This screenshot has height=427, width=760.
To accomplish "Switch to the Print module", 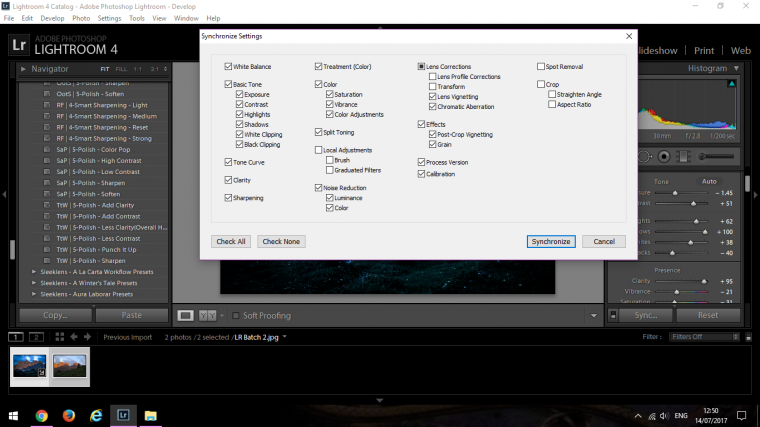I will (x=704, y=50).
